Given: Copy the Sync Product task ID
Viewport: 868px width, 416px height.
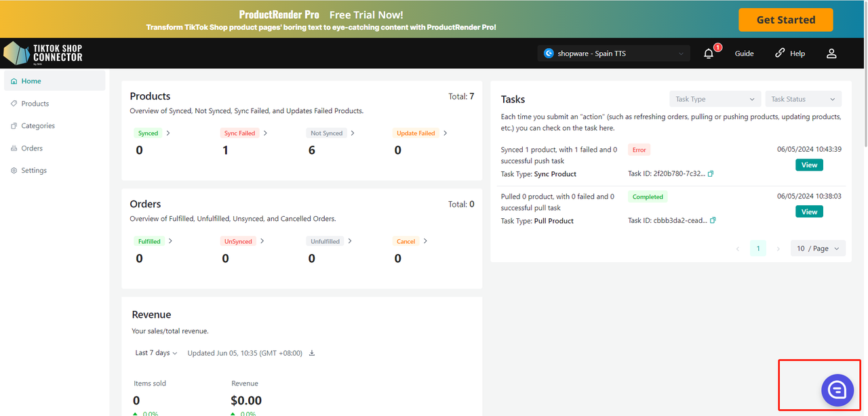Looking at the screenshot, I should click(711, 174).
